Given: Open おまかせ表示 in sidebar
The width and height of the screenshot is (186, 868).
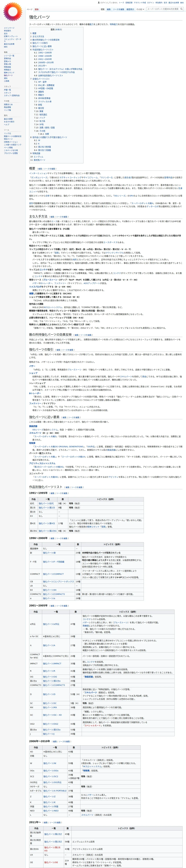Looking at the screenshot, I should (x=9, y=122).
